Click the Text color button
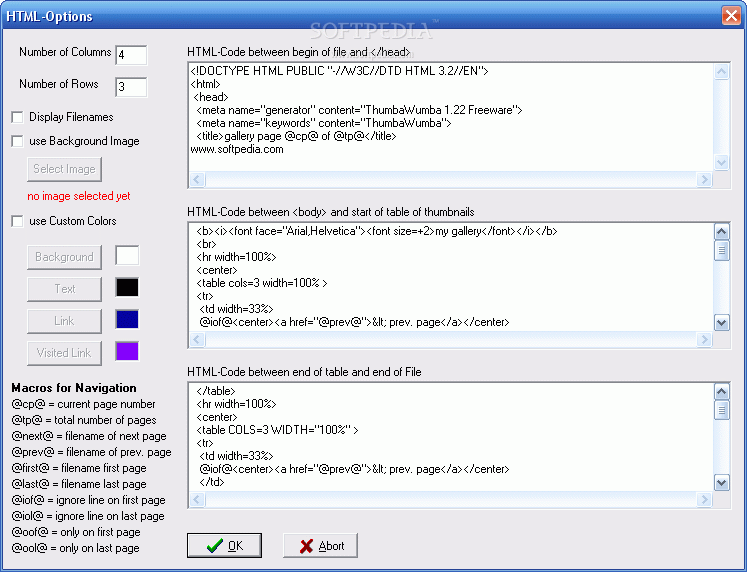The height and width of the screenshot is (572, 747). (64, 289)
